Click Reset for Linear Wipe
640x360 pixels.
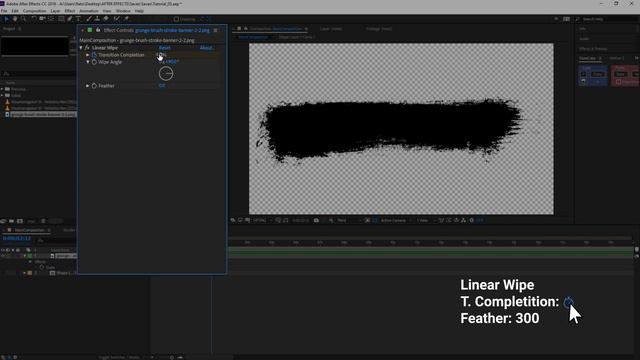pyautogui.click(x=165, y=48)
